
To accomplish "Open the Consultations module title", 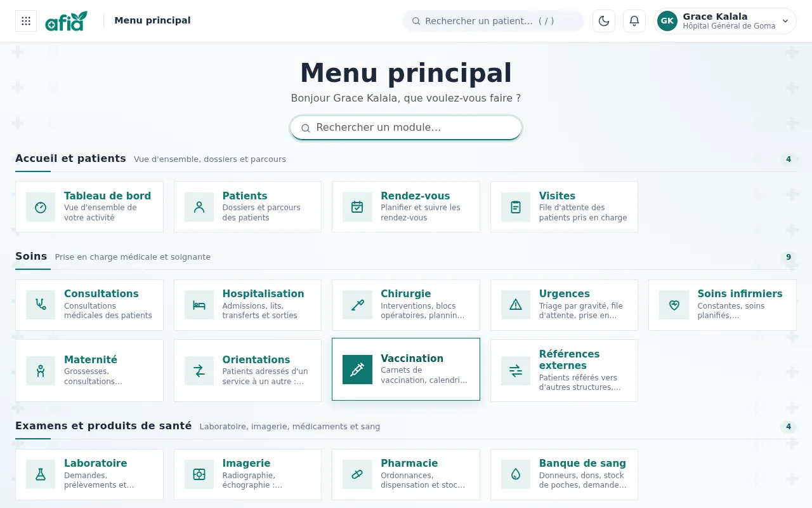I will pyautogui.click(x=101, y=293).
